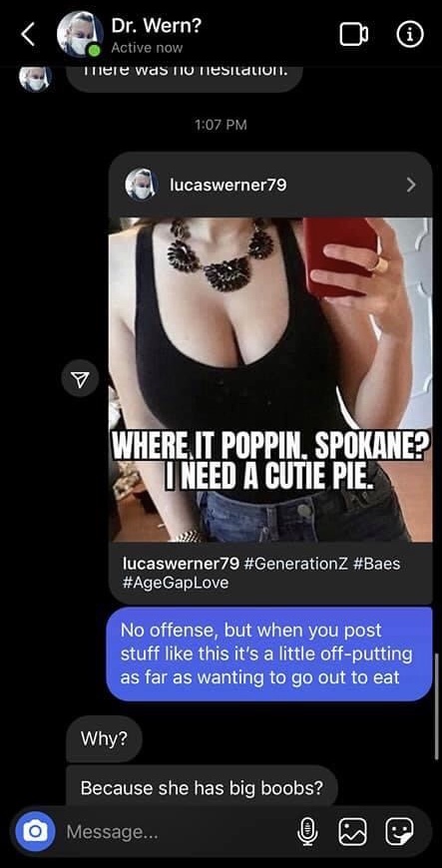Viewport: 442px width, 868px height.
Task: Open the photo gallery picker icon
Action: point(353,831)
